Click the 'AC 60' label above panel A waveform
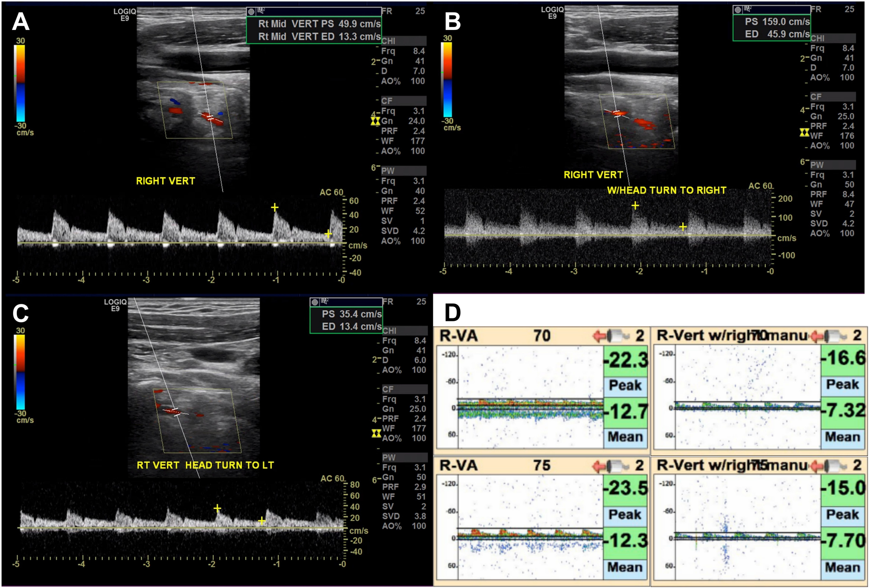Image resolution: width=870 pixels, height=588 pixels. click(332, 192)
